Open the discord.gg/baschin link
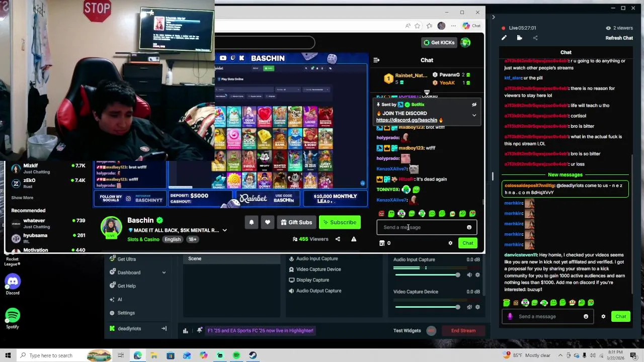Image resolution: width=644 pixels, height=362 pixels. click(x=407, y=120)
